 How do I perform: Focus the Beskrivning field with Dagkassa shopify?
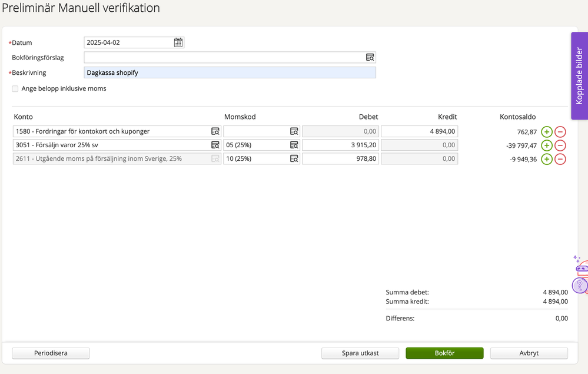click(x=230, y=72)
